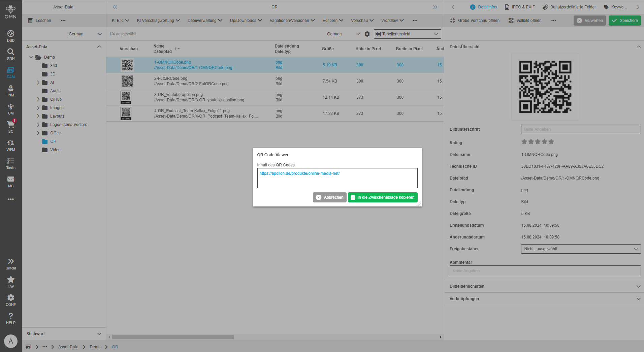Click the Löschen trash icon
Image resolution: width=644 pixels, height=352 pixels.
point(30,21)
